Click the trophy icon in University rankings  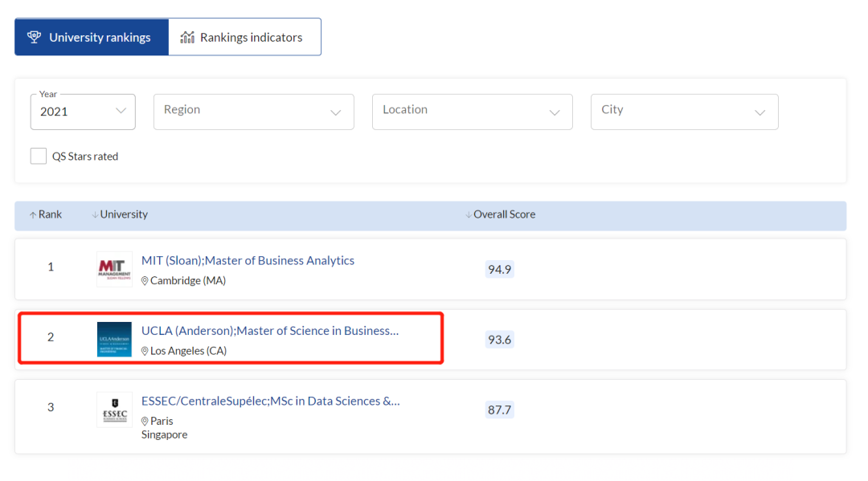coord(35,37)
